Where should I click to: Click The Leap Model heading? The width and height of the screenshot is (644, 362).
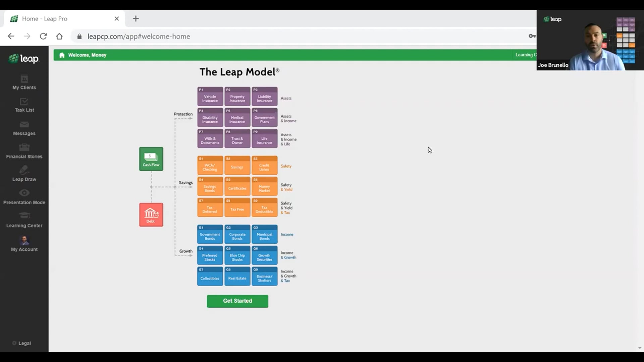click(x=239, y=72)
